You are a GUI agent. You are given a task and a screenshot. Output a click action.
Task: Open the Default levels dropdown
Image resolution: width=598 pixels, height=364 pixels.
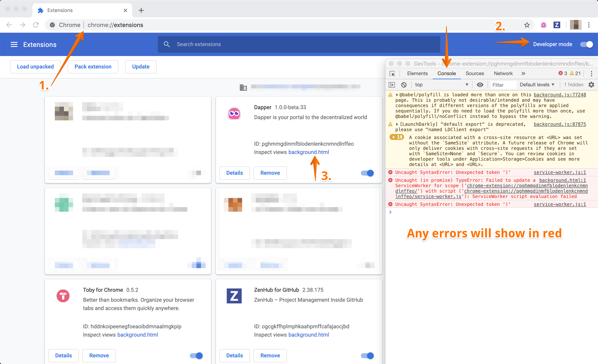point(537,85)
